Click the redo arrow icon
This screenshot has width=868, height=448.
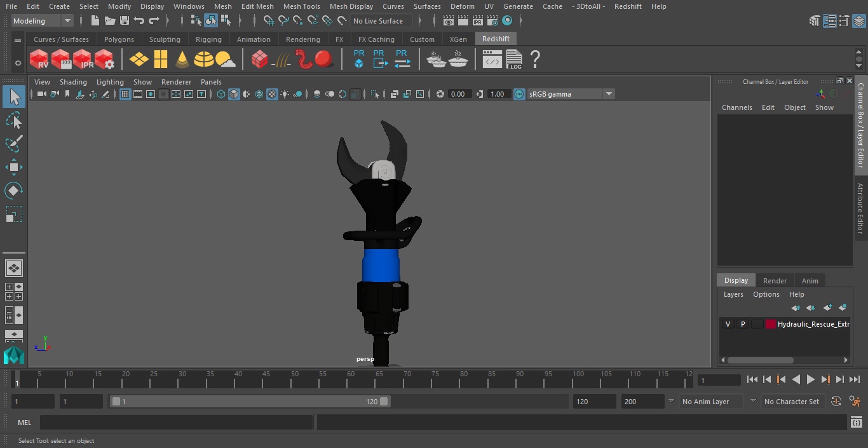tap(154, 21)
